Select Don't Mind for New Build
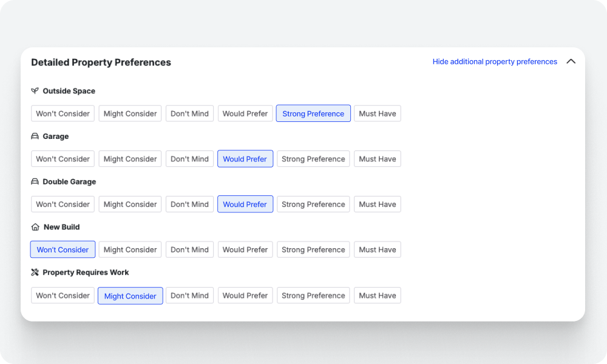 point(189,249)
